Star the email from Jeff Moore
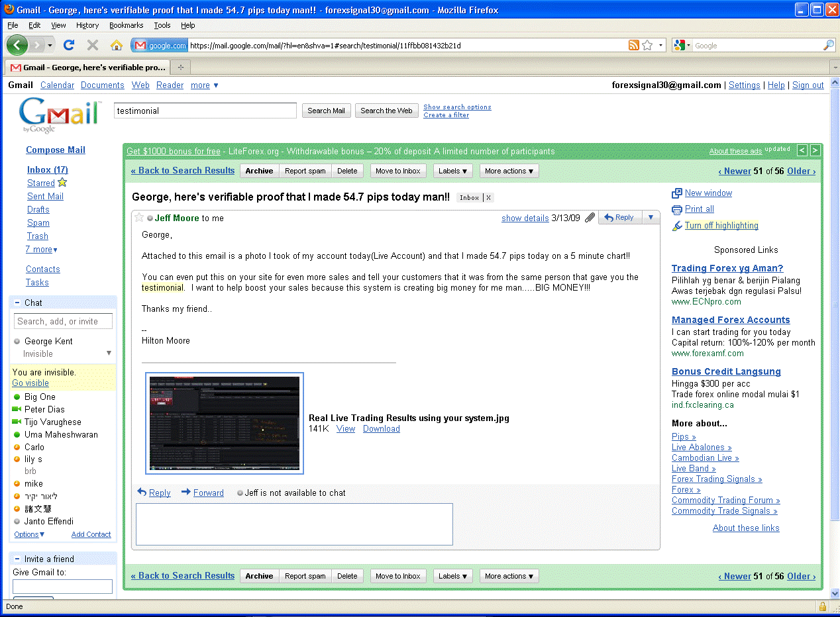Screen dimensions: 840x617 (139, 218)
